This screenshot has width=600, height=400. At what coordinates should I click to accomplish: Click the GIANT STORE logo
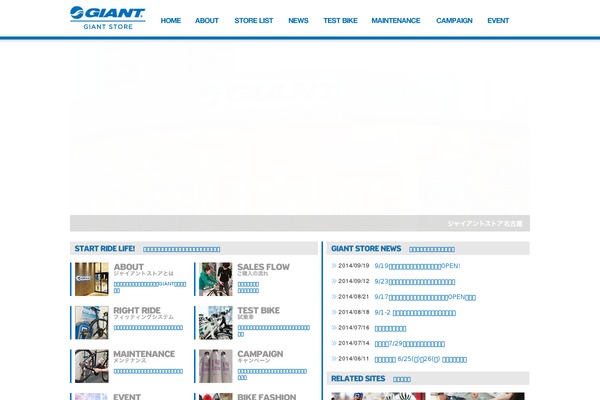point(108,18)
